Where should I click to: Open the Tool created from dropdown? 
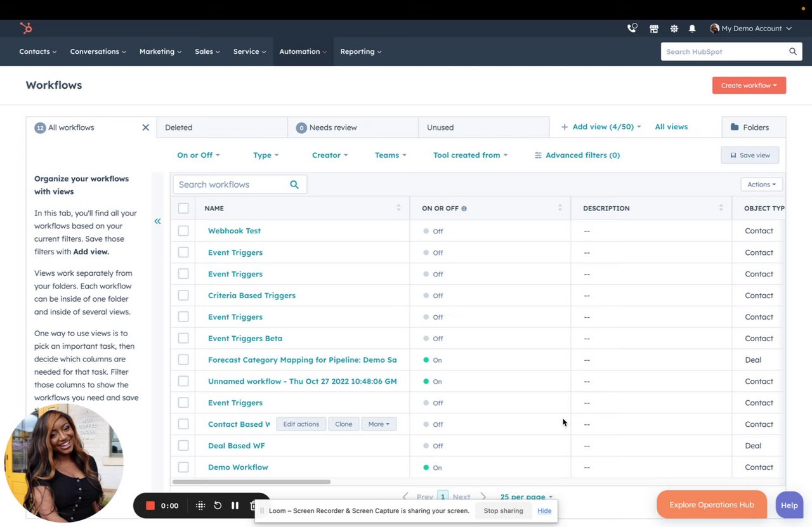pos(470,155)
